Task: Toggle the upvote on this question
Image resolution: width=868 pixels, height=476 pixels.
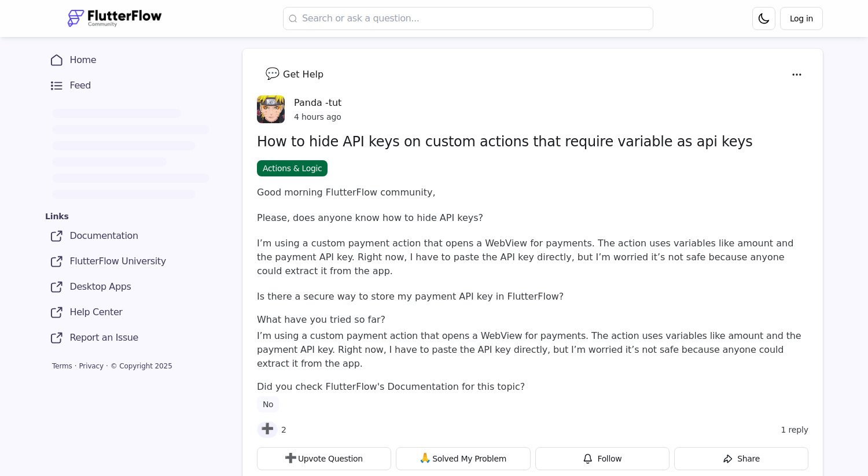Action: click(324, 458)
